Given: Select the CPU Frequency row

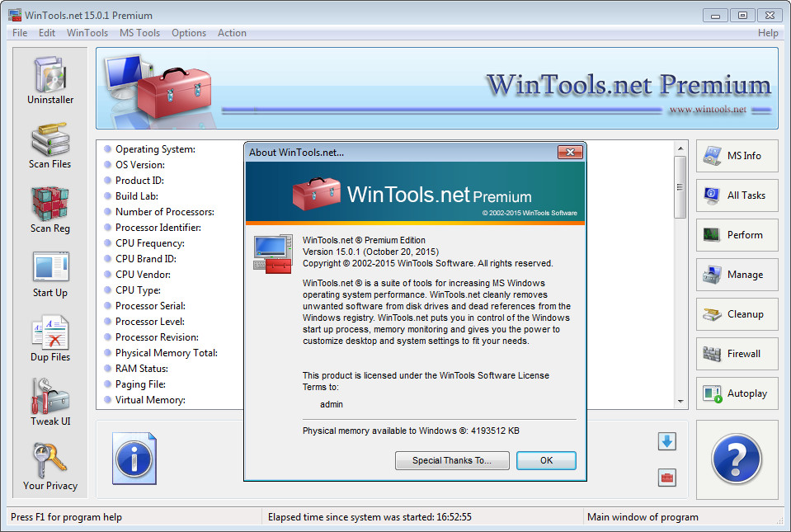Looking at the screenshot, I should (145, 243).
